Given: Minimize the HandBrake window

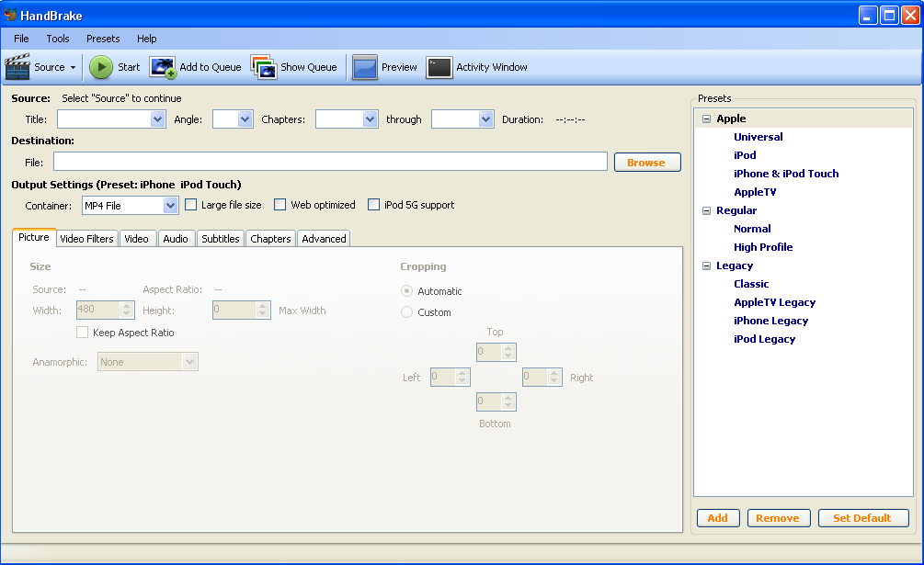Looking at the screenshot, I should (x=867, y=16).
